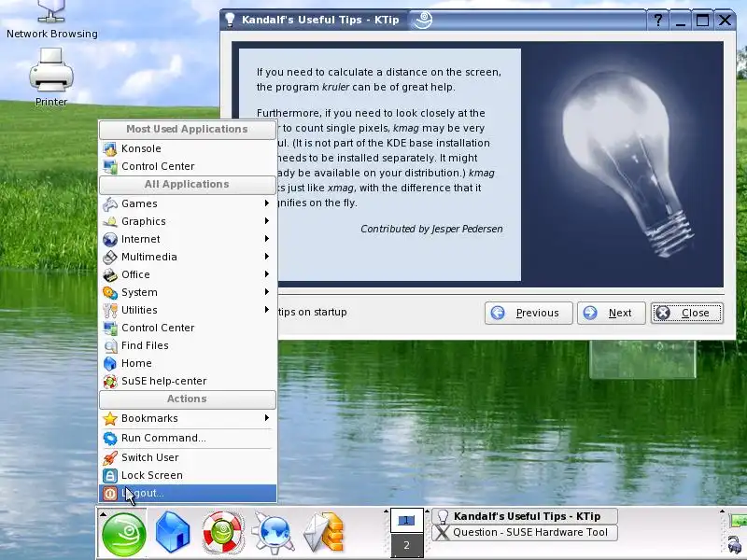Select Switch User in Actions
Image resolution: width=747 pixels, height=560 pixels.
pos(188,457)
